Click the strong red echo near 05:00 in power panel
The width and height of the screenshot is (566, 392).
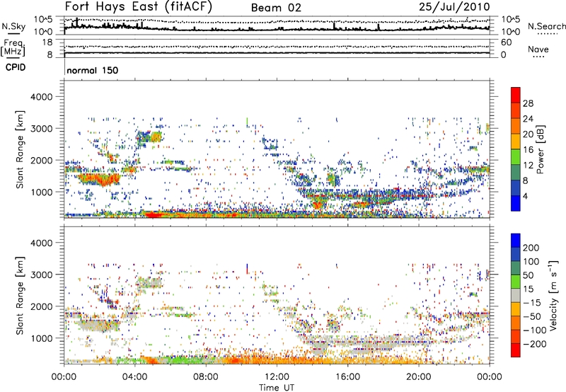click(154, 215)
